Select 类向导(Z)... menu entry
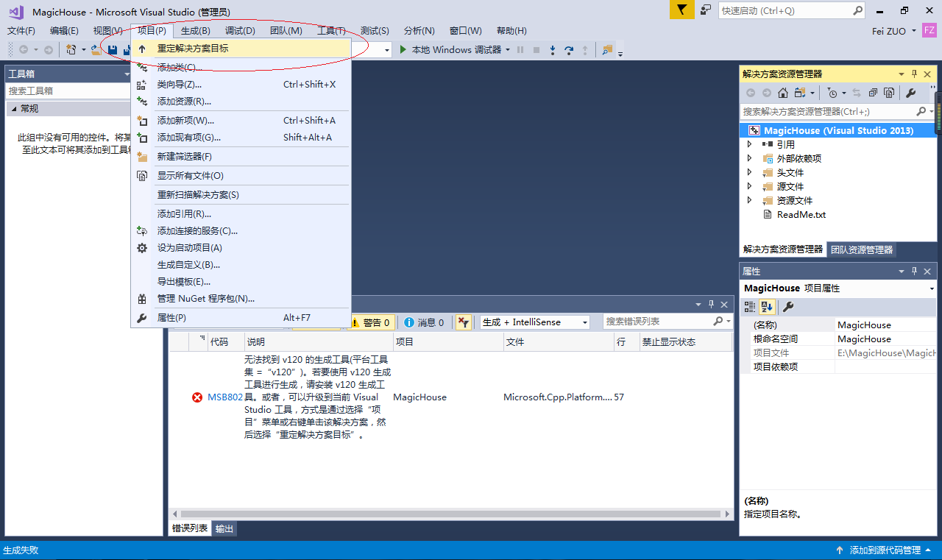This screenshot has width=942, height=560. pos(241,85)
